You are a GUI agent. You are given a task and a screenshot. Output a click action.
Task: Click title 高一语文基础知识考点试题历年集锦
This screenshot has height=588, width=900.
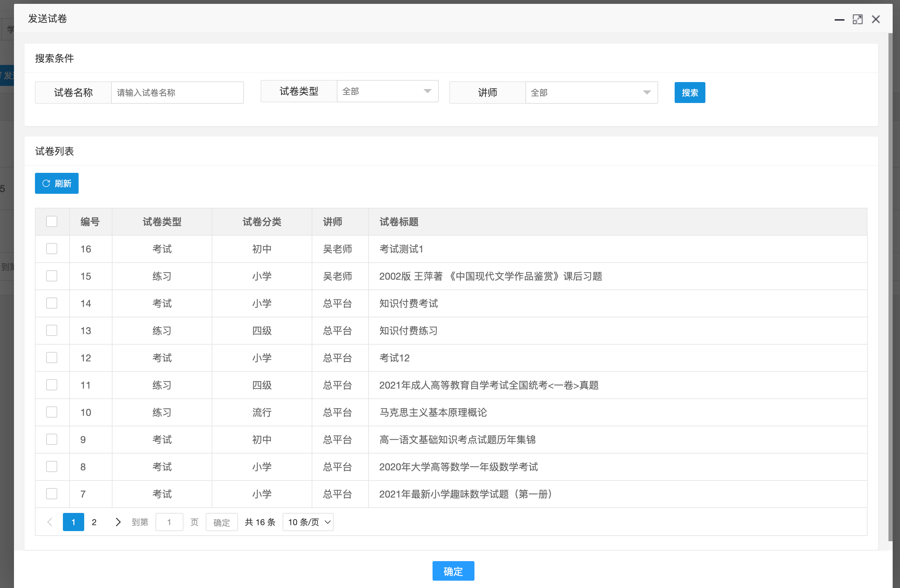tap(458, 440)
